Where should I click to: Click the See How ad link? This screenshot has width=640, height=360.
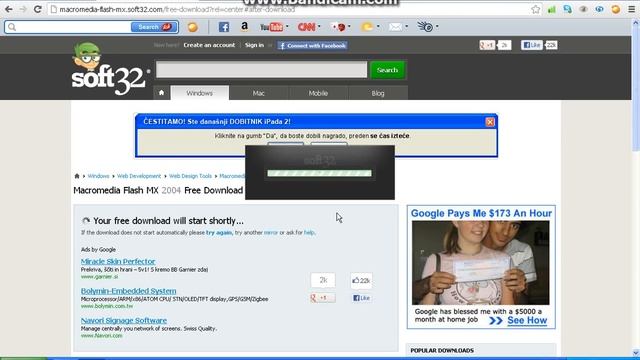click(x=527, y=320)
